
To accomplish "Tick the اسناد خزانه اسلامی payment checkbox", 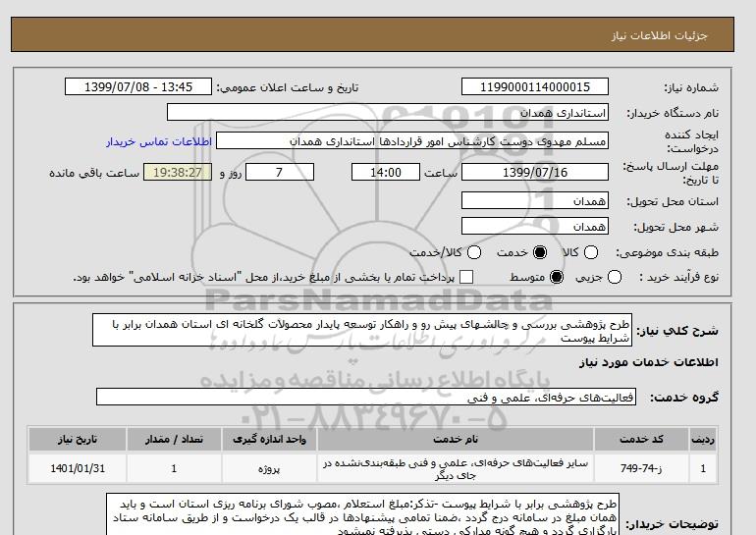I will click(x=466, y=277).
